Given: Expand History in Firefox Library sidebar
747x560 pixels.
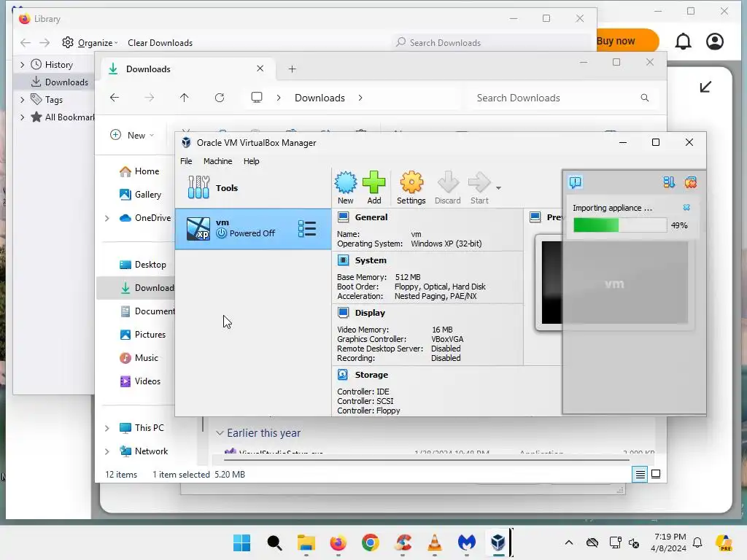Looking at the screenshot, I should click(x=22, y=65).
